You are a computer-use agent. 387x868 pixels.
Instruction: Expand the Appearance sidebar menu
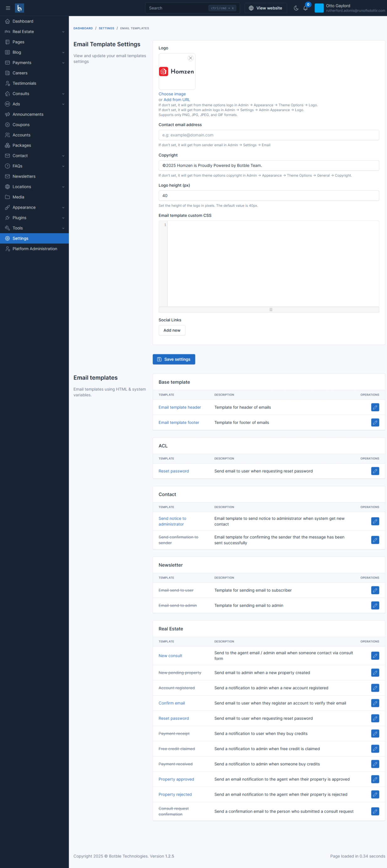click(x=34, y=207)
